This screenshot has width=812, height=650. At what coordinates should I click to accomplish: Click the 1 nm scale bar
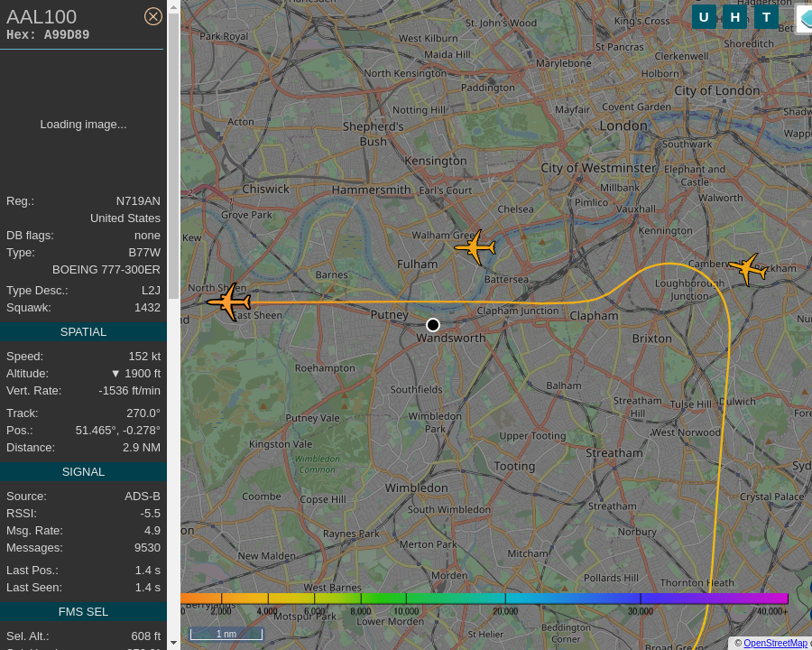tap(226, 634)
